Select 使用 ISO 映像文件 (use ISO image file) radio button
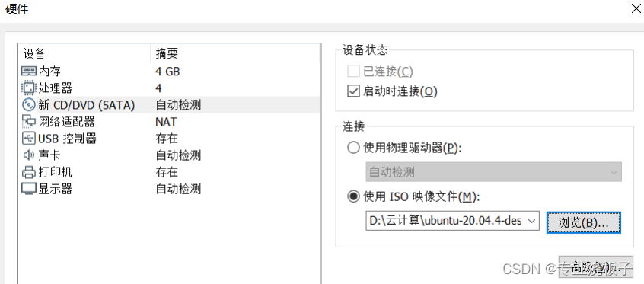644x284 pixels. pos(353,197)
